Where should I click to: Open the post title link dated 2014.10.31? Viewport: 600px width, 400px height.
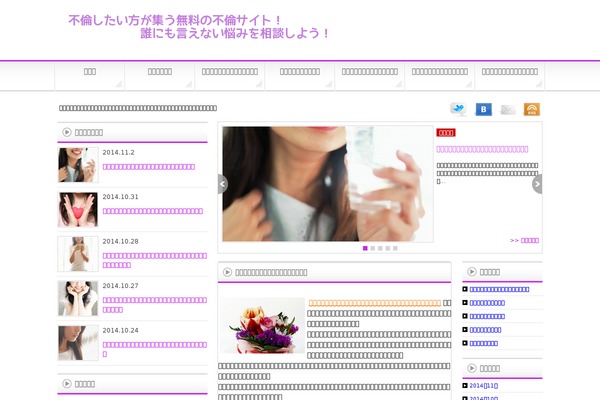(x=153, y=211)
